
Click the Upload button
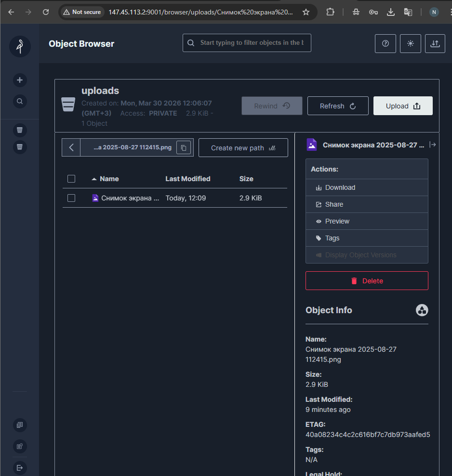pyautogui.click(x=403, y=106)
